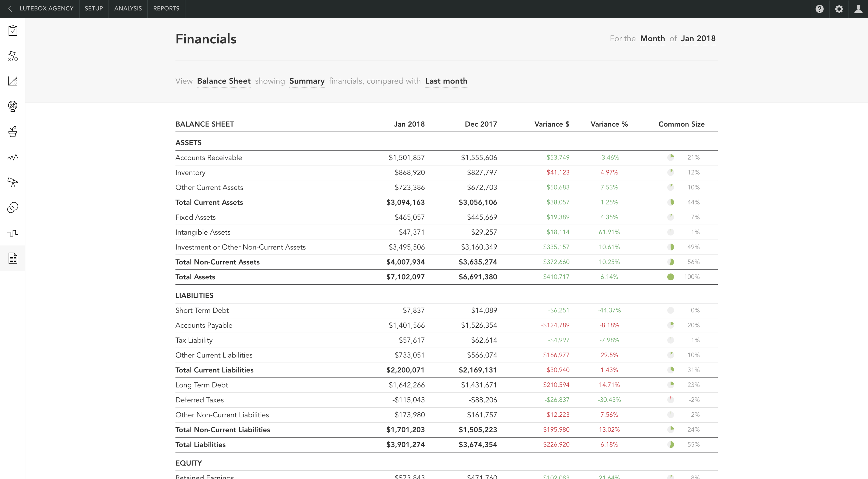Open the settings gear icon
The height and width of the screenshot is (479, 868).
click(x=839, y=9)
